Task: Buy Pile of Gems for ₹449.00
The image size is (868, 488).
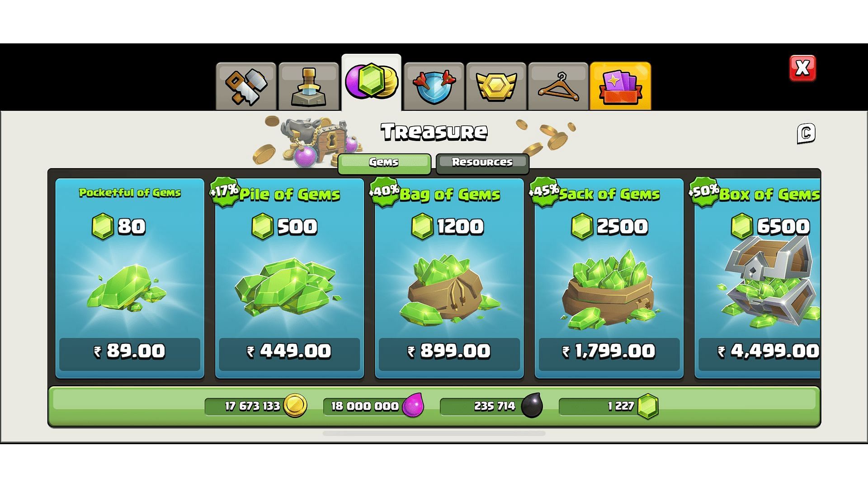Action: tap(289, 278)
